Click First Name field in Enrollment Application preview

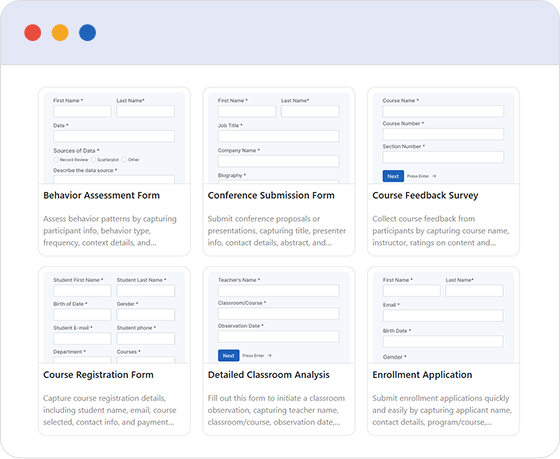[x=411, y=290]
